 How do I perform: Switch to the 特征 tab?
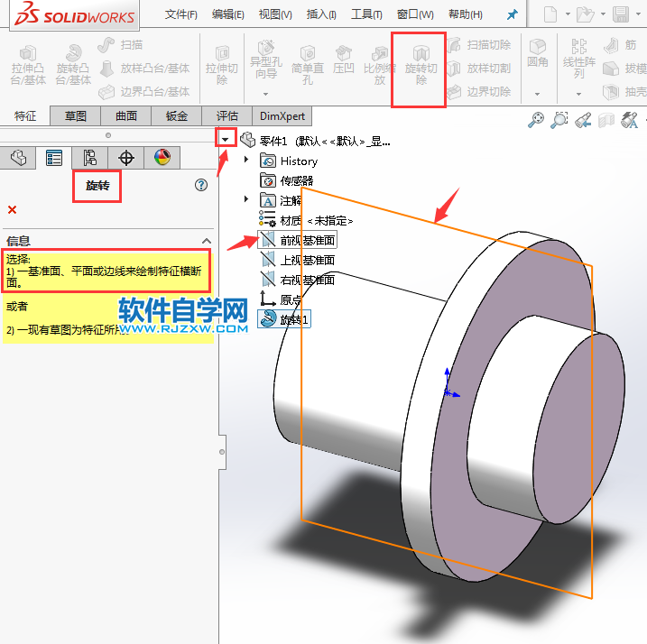pyautogui.click(x=25, y=116)
